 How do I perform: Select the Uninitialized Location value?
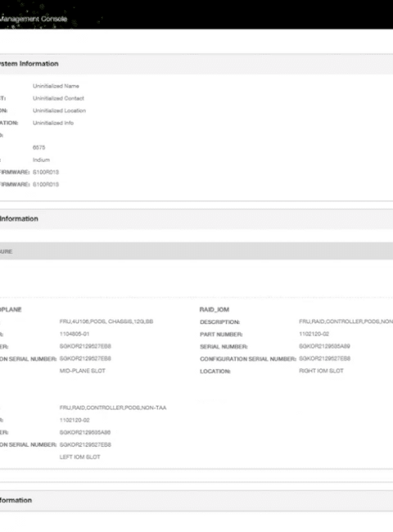(60, 110)
